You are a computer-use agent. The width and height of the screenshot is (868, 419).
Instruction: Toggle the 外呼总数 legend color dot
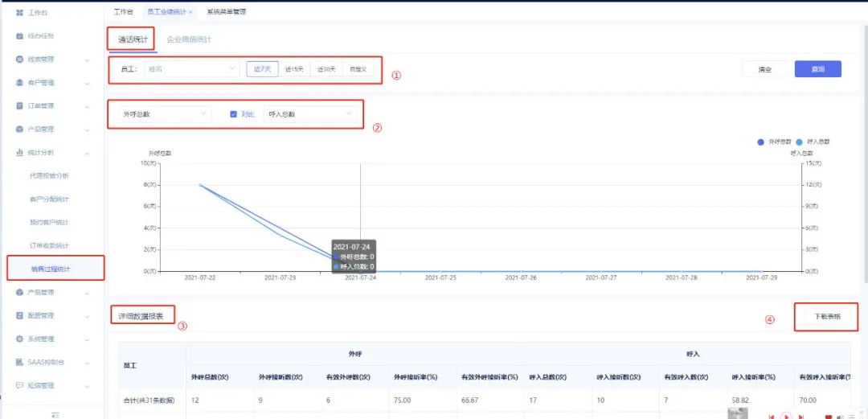(760, 142)
